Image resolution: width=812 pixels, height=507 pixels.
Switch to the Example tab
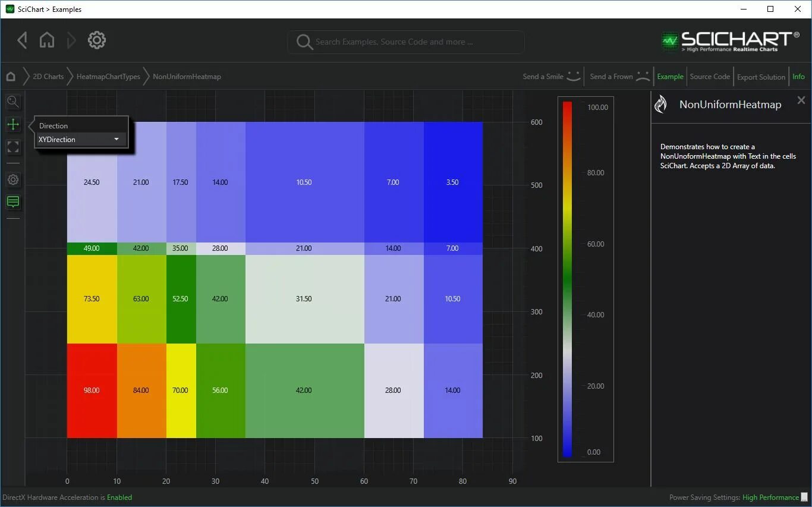pyautogui.click(x=670, y=77)
